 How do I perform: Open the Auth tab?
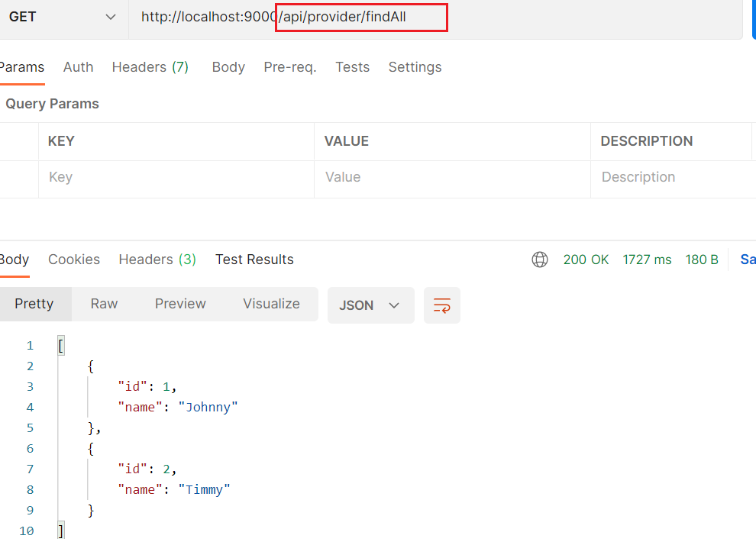coord(78,67)
